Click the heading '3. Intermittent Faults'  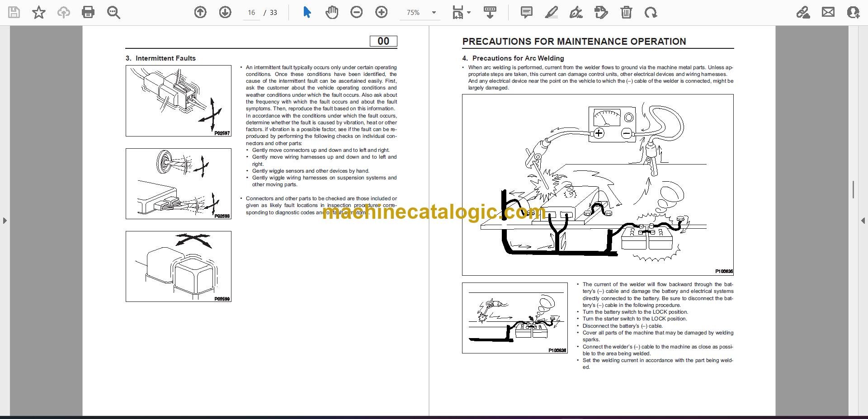point(160,58)
